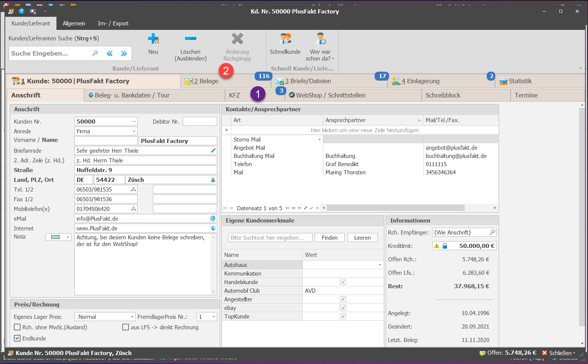
Task: Click the Kunden Nr. ellipsis button
Action: tap(134, 121)
